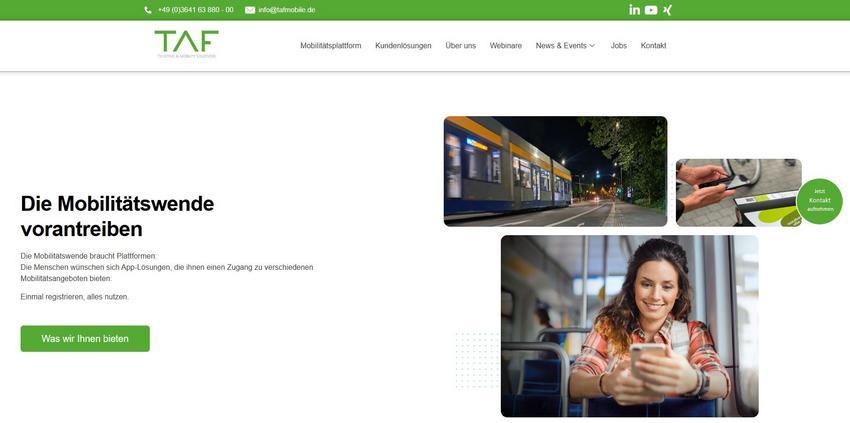Screen dimensions: 850x423
Task: Click the Die Mobilitätswende vorantreiben heading
Action: click(x=117, y=216)
